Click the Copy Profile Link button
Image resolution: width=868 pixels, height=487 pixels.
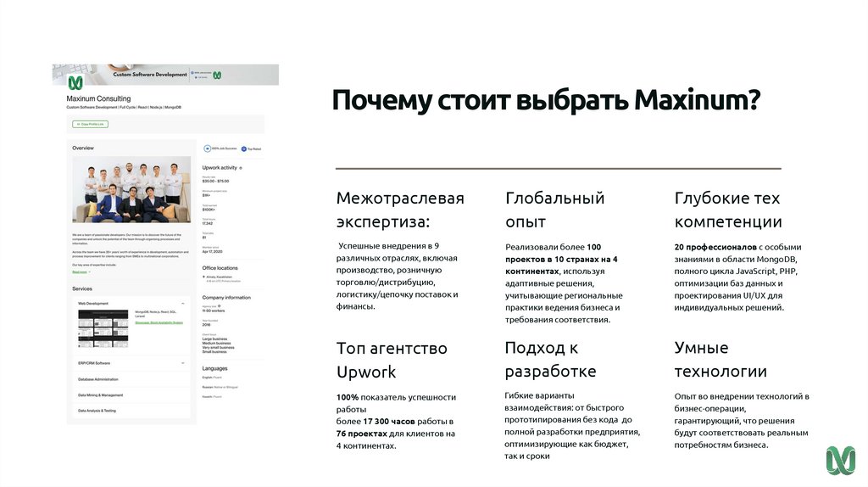pos(90,124)
